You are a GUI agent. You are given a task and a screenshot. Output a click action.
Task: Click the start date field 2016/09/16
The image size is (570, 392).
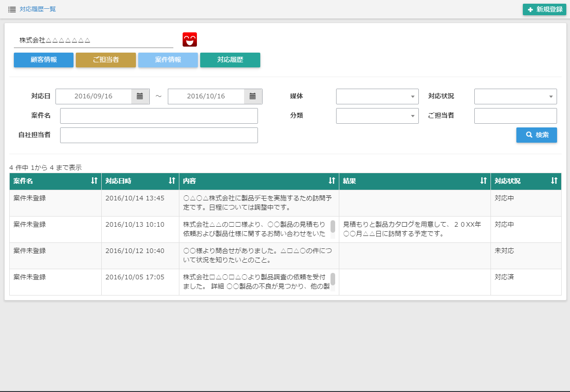[93, 96]
